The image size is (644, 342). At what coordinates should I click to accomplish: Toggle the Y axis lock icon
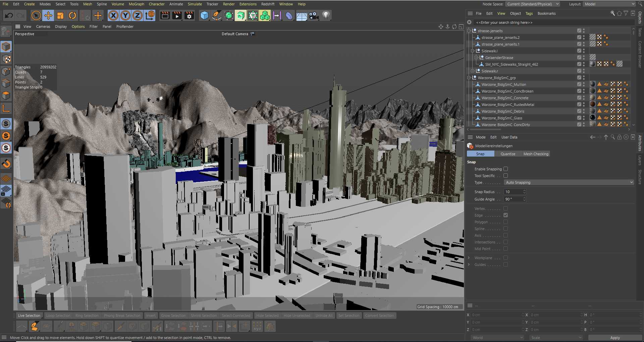tap(125, 15)
